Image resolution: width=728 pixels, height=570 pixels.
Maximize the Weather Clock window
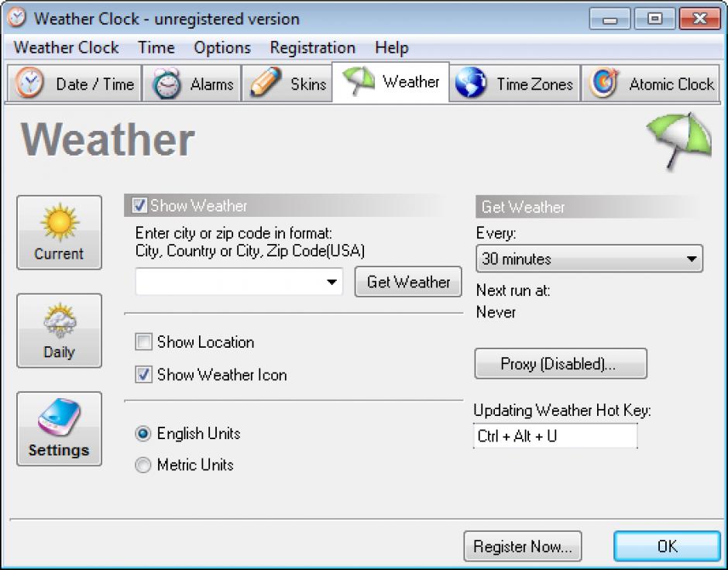[x=654, y=19]
